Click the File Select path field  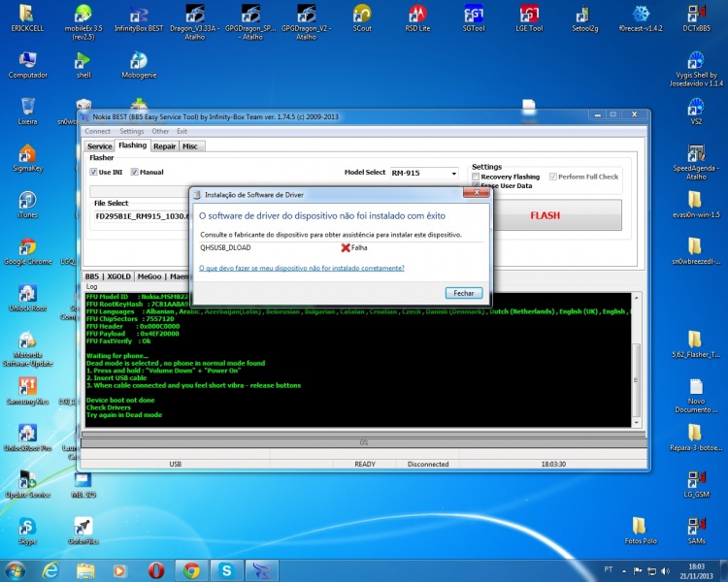[x=142, y=216]
